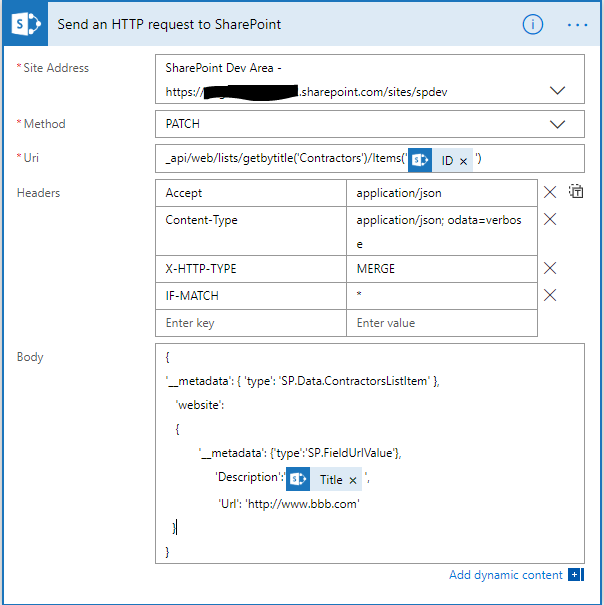Open the three-dot action menu
The width and height of the screenshot is (604, 605).
click(x=577, y=25)
